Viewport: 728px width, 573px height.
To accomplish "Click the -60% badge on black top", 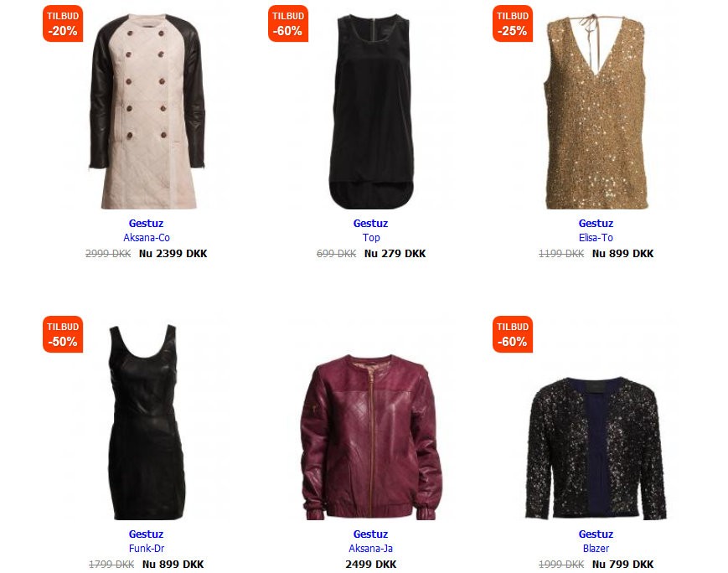I will [288, 23].
